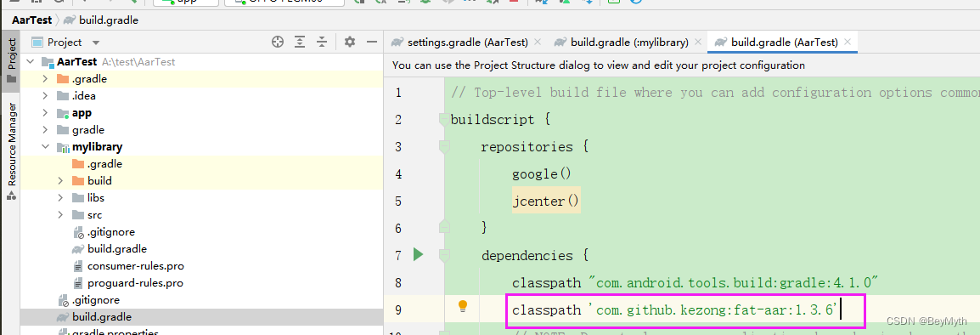Click the 'repositories {' code text
980x335 pixels.
pos(535,146)
